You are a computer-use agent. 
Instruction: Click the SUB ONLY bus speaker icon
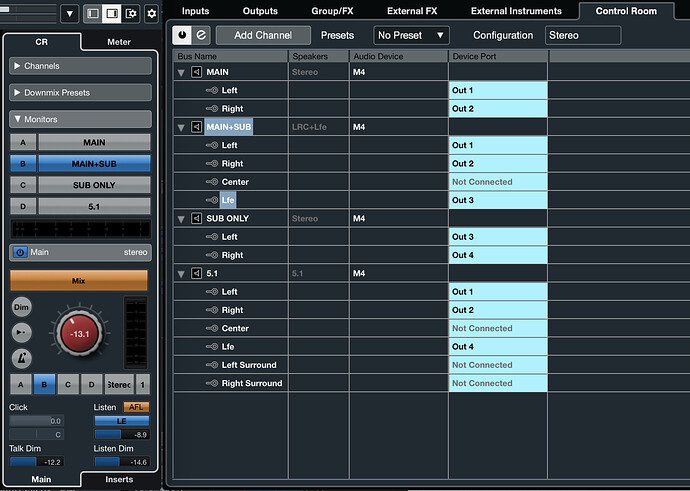point(196,218)
